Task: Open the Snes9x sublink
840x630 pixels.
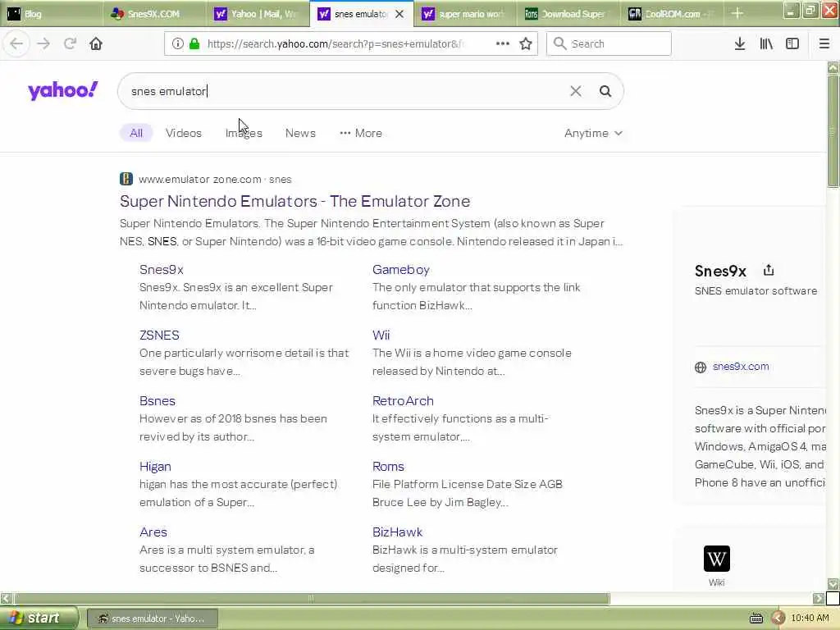Action: click(x=162, y=269)
